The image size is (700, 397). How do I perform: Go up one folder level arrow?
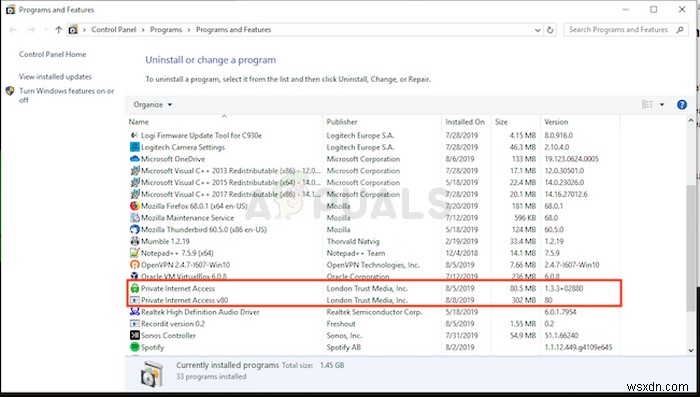tap(58, 30)
